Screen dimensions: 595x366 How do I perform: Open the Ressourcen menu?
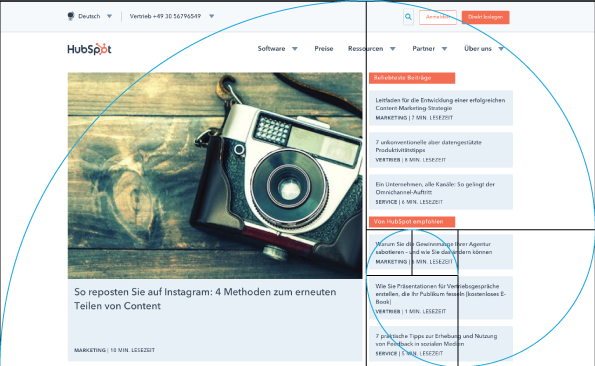[x=365, y=49]
